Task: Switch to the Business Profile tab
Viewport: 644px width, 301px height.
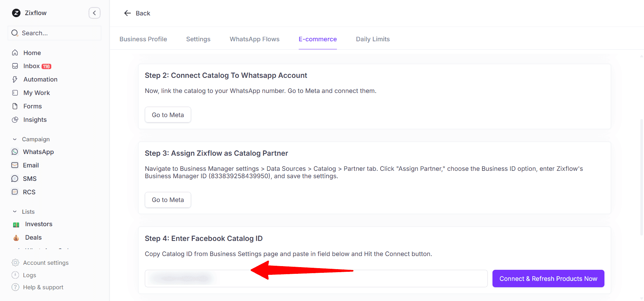Action: [143, 39]
